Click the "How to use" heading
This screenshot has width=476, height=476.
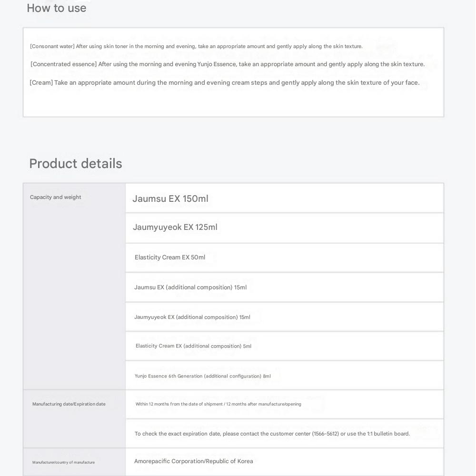[x=57, y=8]
